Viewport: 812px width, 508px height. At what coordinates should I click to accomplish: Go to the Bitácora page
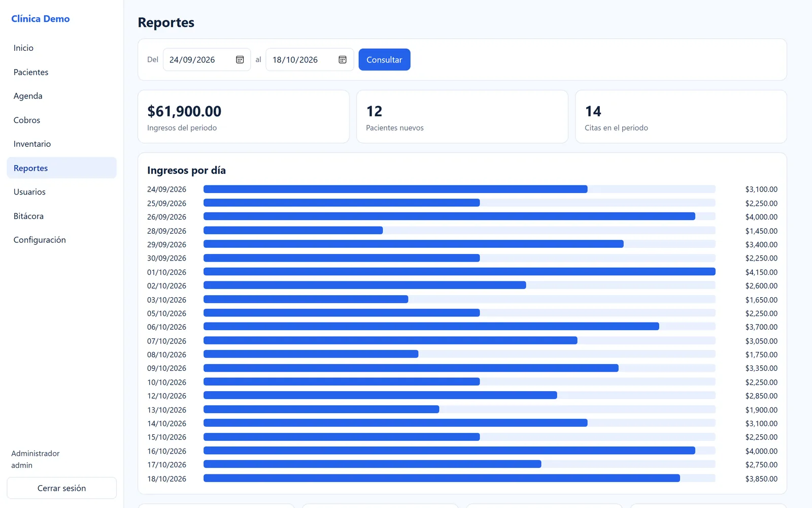[x=61, y=216]
